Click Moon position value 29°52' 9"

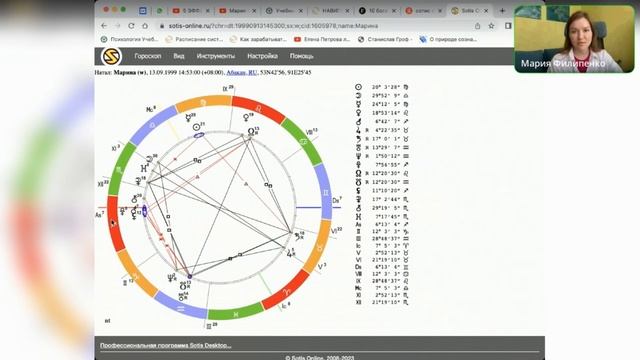click(x=386, y=96)
